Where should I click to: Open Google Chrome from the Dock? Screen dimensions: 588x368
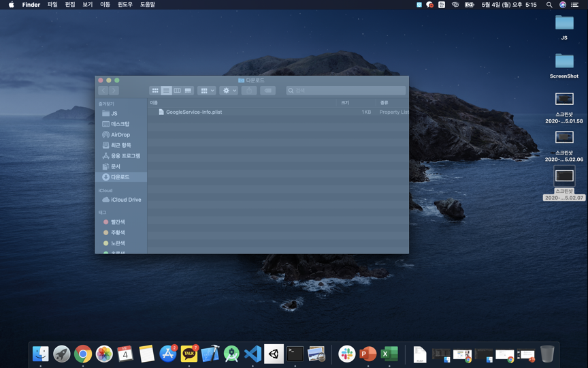(x=83, y=354)
